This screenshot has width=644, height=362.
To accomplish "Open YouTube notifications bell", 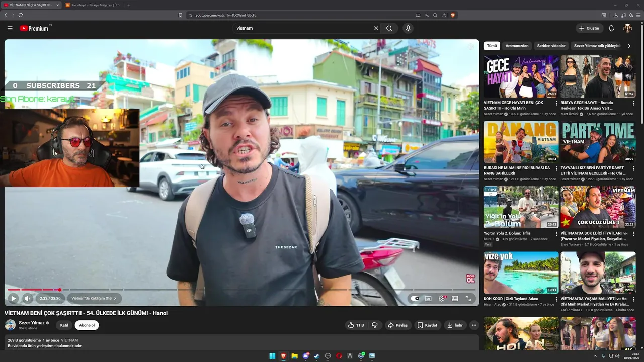I will [611, 28].
